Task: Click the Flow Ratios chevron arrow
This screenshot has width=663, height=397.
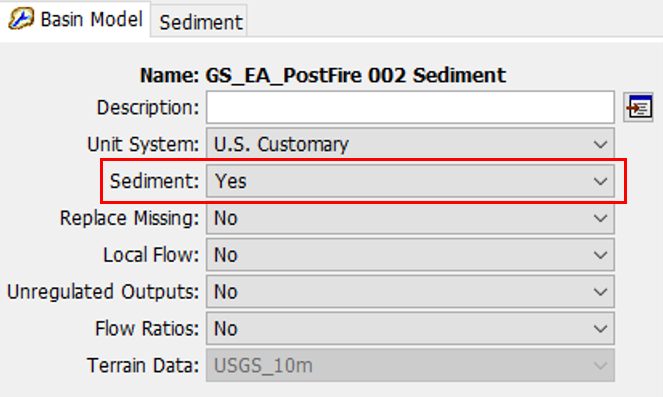Action: click(600, 329)
